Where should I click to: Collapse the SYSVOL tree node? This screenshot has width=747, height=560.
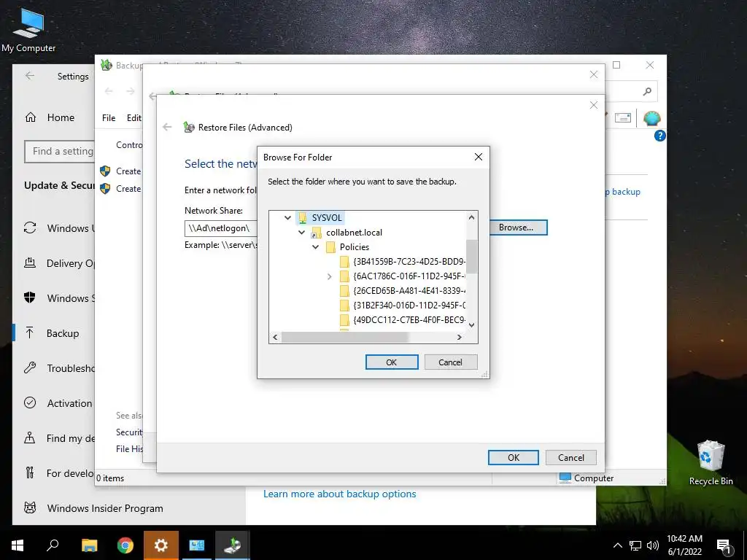point(287,217)
